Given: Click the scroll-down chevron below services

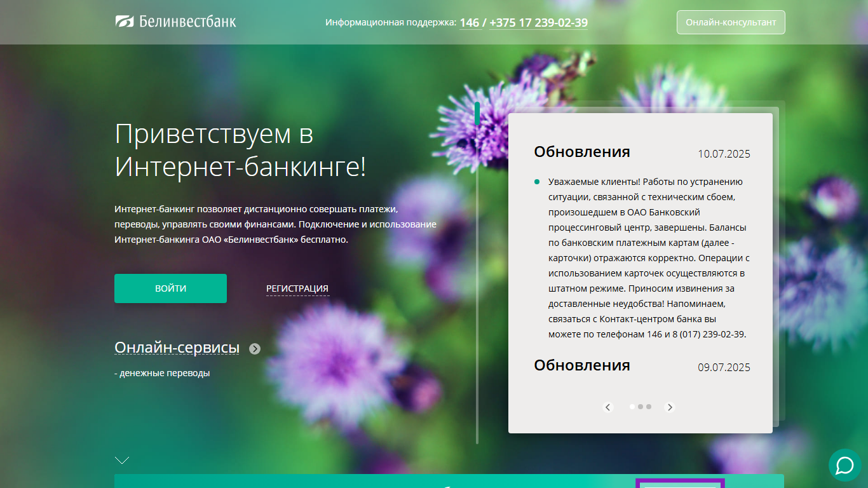Looking at the screenshot, I should click(x=122, y=460).
